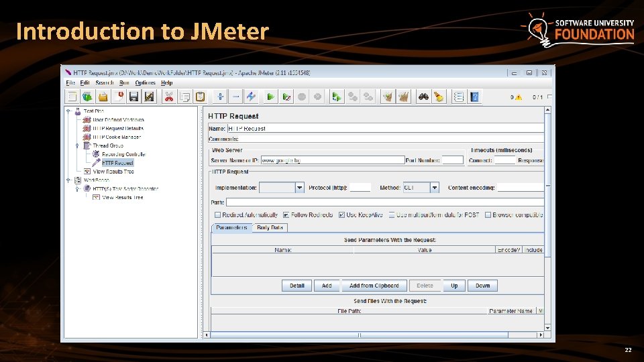Click the Path input field
Image resolution: width=644 pixels, height=362 pixels.
point(385,202)
